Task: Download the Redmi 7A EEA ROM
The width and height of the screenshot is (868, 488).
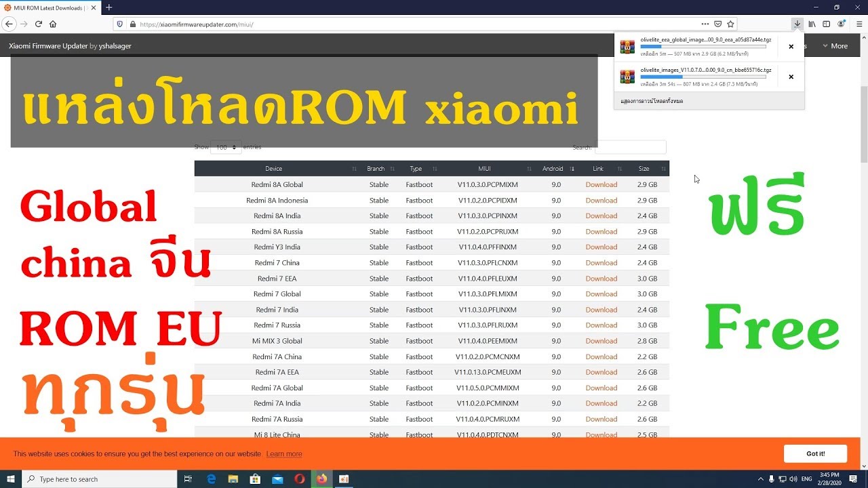Action: click(x=601, y=371)
